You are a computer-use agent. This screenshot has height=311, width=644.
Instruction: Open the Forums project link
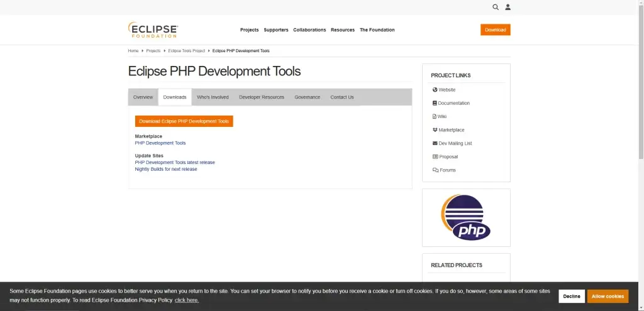[448, 170]
